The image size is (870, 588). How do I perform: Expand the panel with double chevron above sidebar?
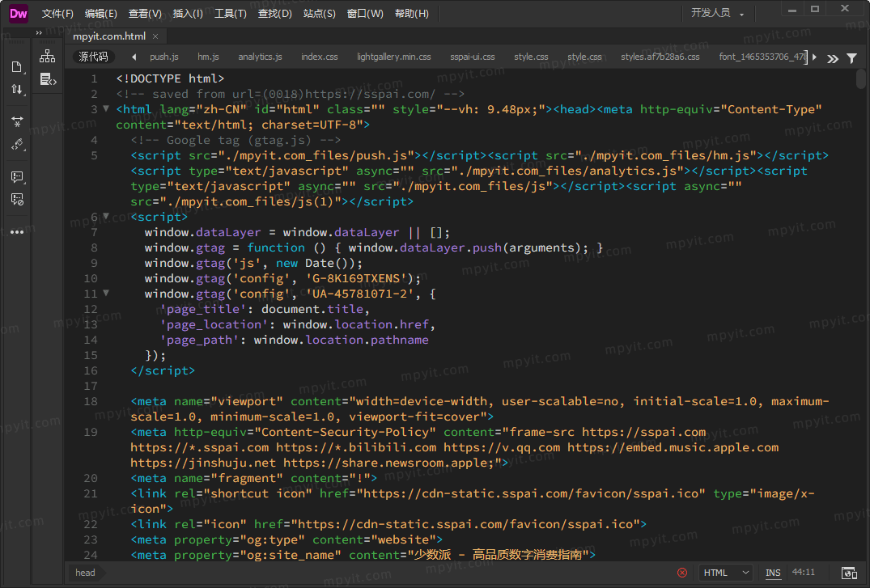[39, 33]
